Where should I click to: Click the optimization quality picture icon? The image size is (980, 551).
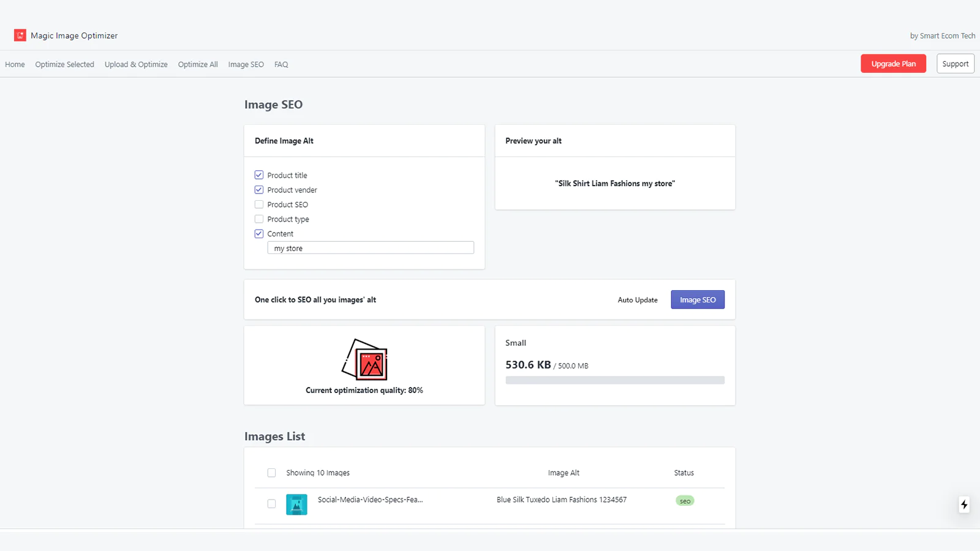(x=364, y=360)
